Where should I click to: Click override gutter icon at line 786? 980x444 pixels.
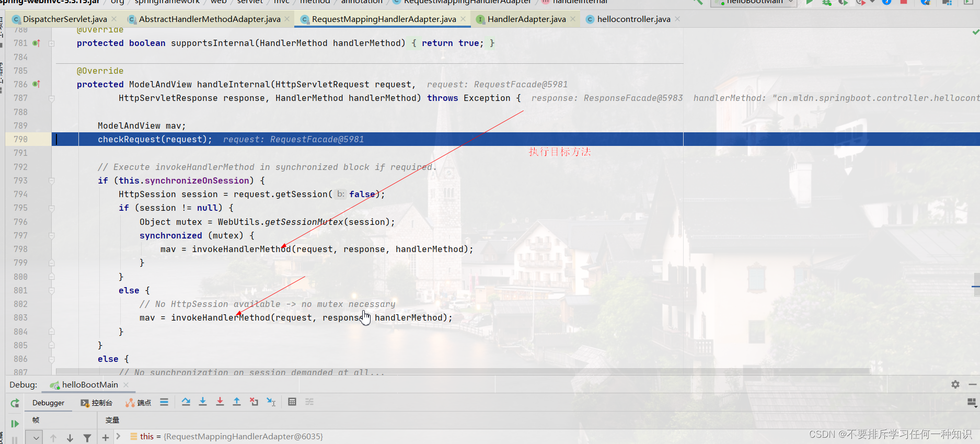(x=37, y=84)
